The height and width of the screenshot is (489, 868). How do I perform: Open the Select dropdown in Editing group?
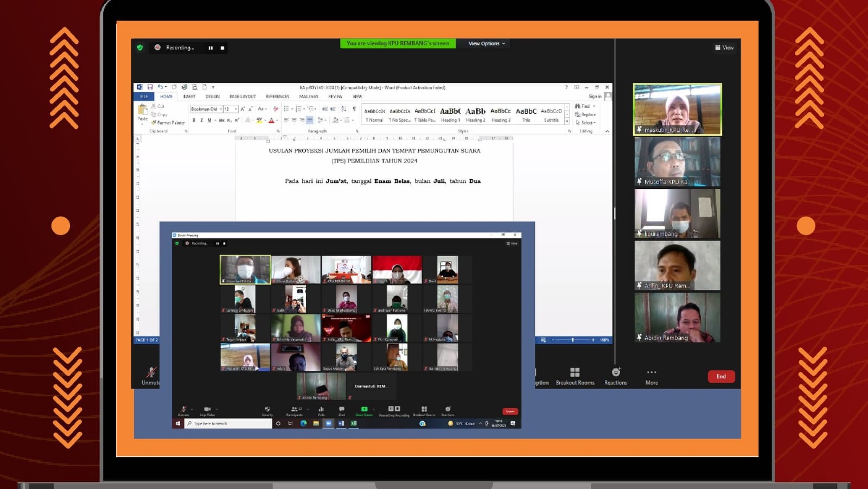(x=585, y=123)
